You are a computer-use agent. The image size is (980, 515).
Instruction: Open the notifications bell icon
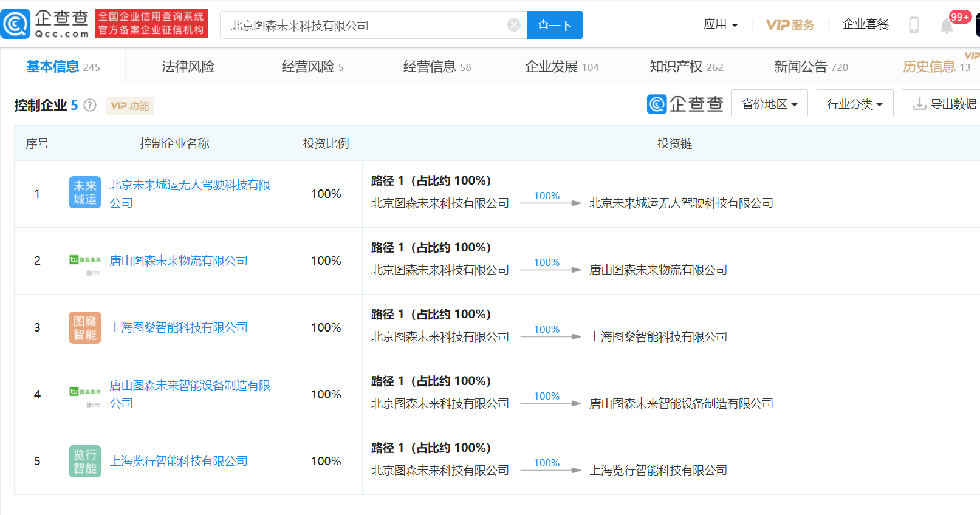click(x=947, y=26)
